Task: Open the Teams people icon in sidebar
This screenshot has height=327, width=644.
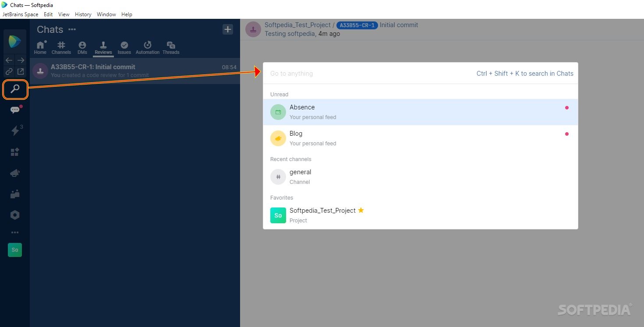Action: point(15,194)
